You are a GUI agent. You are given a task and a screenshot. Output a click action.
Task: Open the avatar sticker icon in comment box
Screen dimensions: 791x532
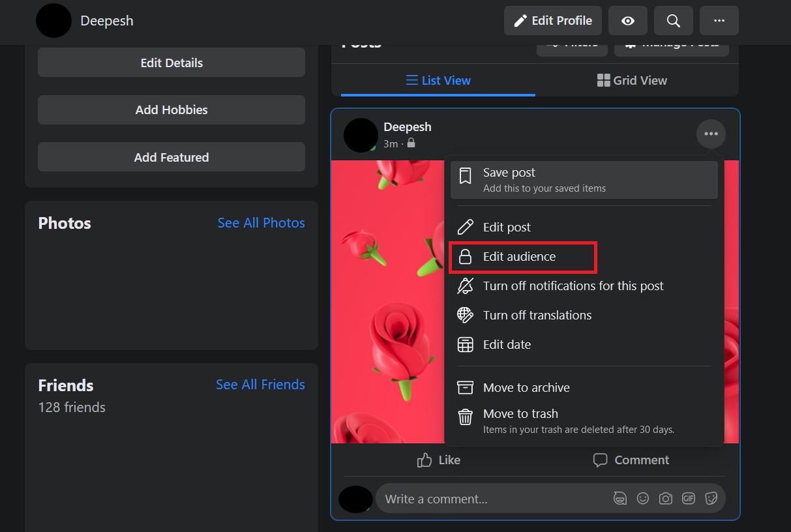(620, 499)
